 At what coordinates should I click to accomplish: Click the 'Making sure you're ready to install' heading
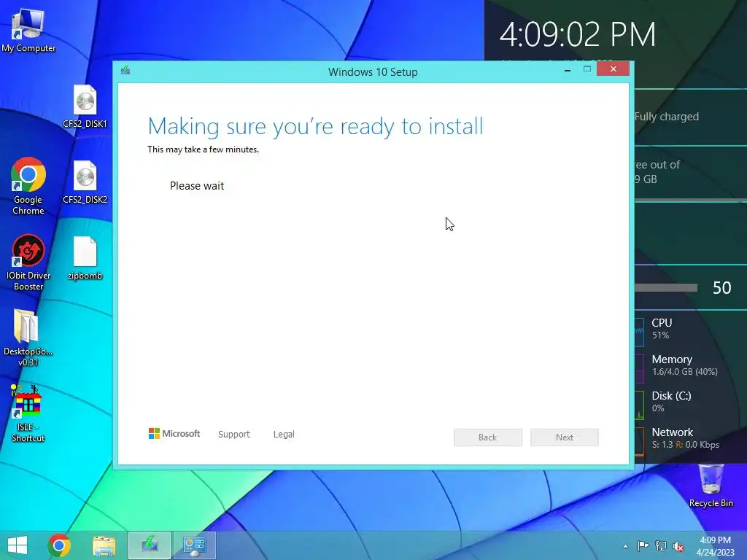point(315,127)
